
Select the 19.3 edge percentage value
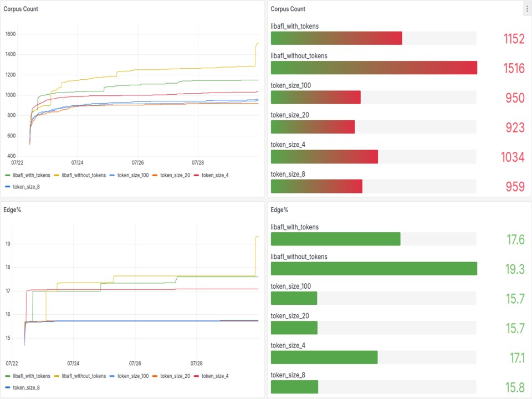tap(515, 269)
